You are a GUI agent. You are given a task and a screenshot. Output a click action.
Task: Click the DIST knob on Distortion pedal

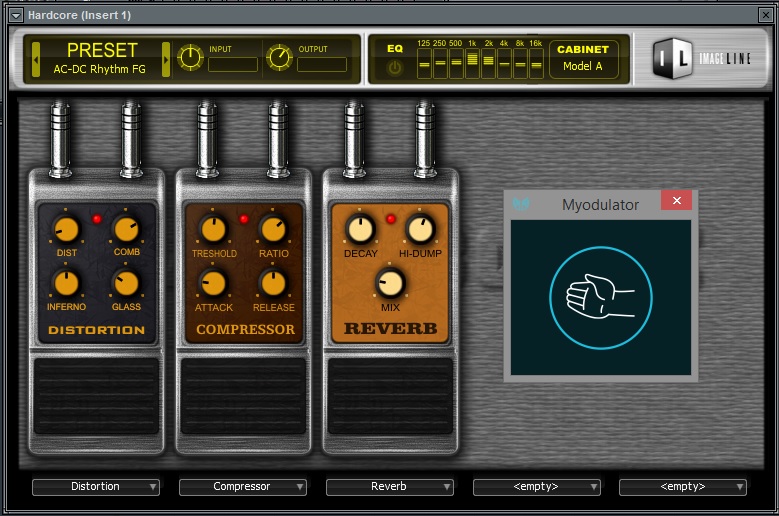pyautogui.click(x=66, y=229)
